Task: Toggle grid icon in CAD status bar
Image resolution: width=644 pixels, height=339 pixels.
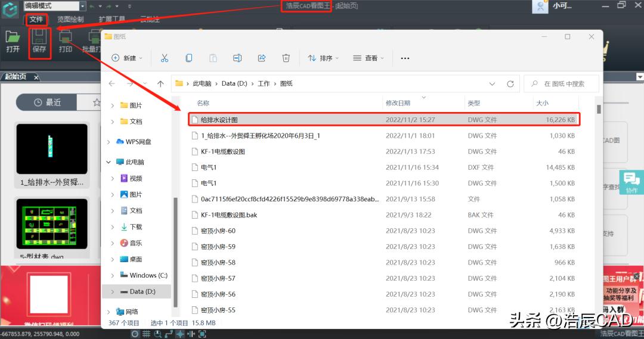Action: point(146,334)
